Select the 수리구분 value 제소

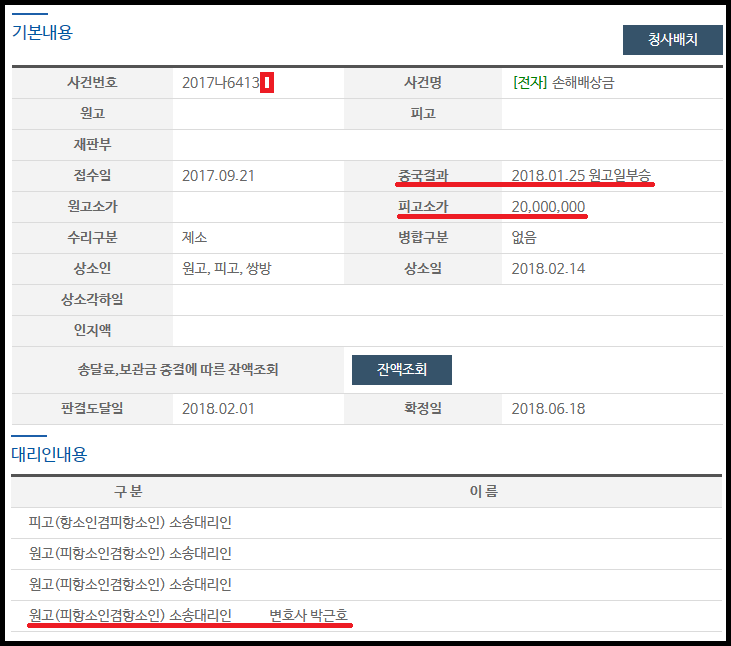[194, 238]
